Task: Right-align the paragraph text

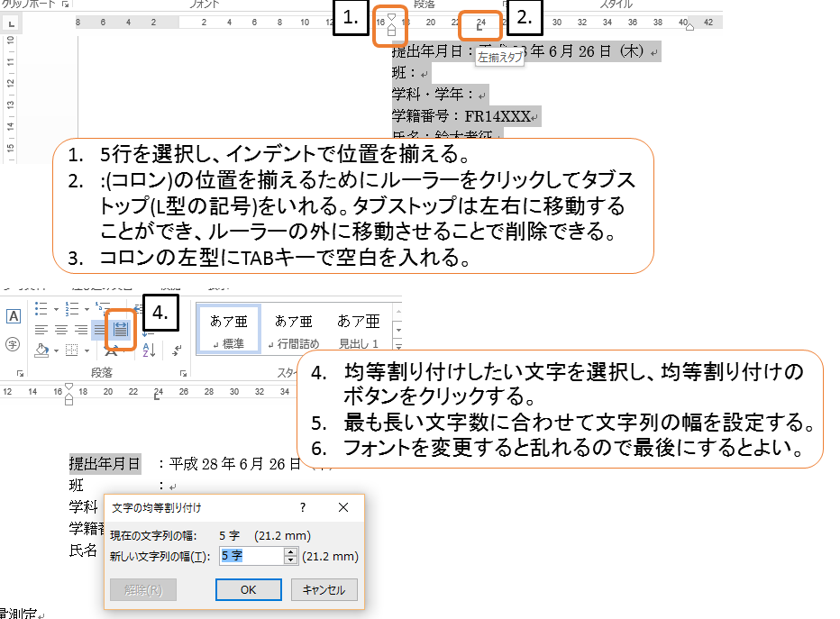Action: pos(81,329)
